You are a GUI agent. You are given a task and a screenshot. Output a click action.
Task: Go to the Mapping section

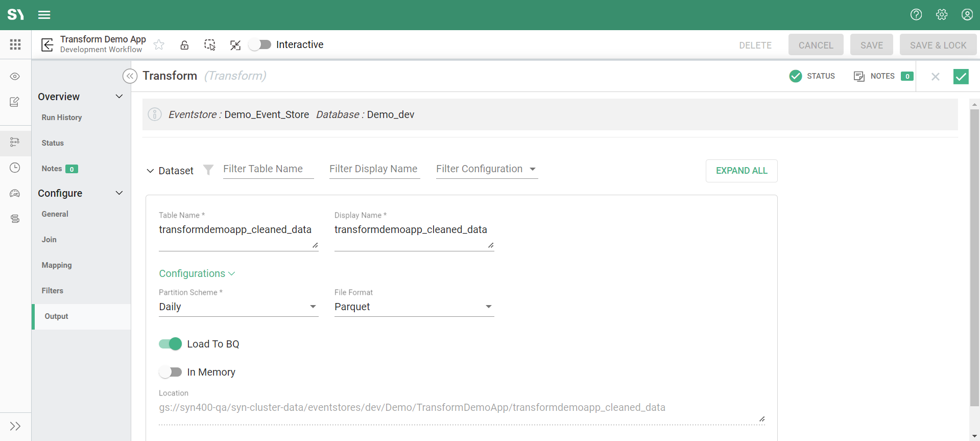point(57,265)
